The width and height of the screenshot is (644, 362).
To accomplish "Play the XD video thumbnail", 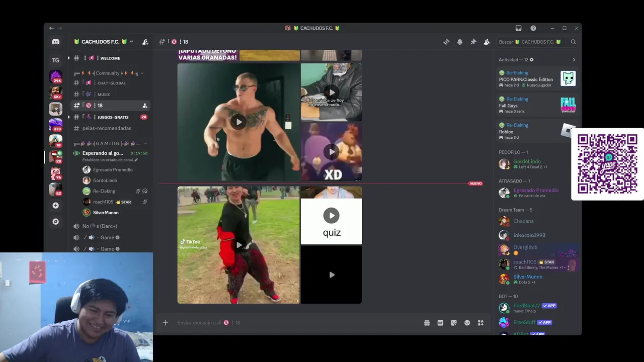I will pyautogui.click(x=331, y=152).
